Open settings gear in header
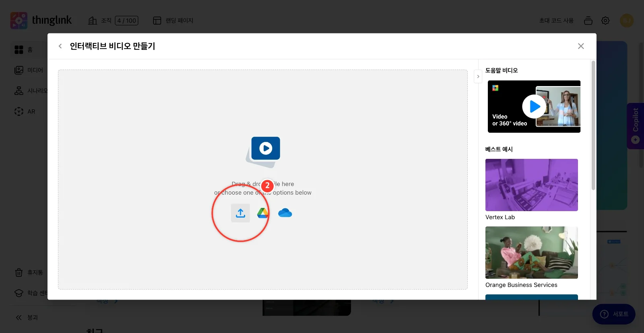The height and width of the screenshot is (333, 644). [x=605, y=21]
